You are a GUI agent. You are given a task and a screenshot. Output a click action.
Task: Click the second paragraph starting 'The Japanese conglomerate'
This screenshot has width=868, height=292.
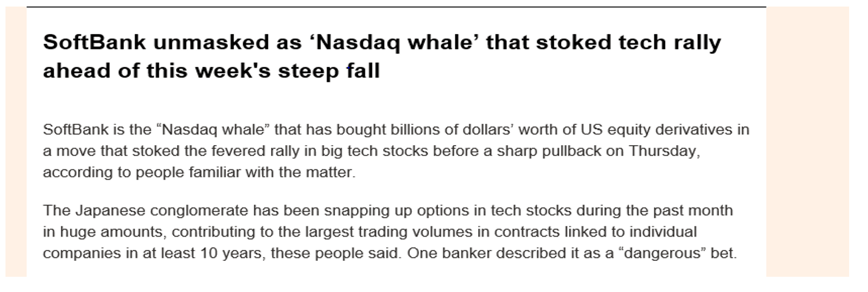(390, 232)
